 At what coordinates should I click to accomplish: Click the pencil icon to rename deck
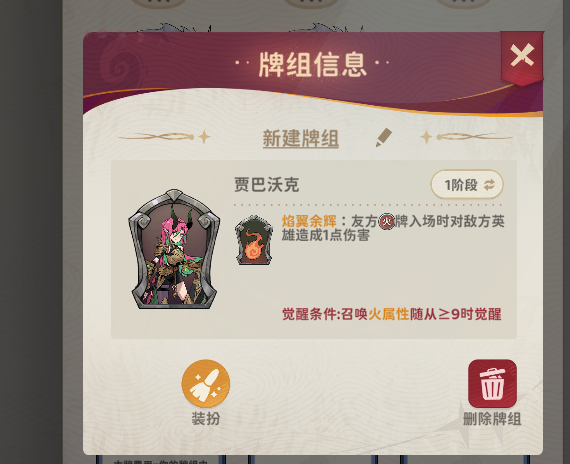click(384, 137)
